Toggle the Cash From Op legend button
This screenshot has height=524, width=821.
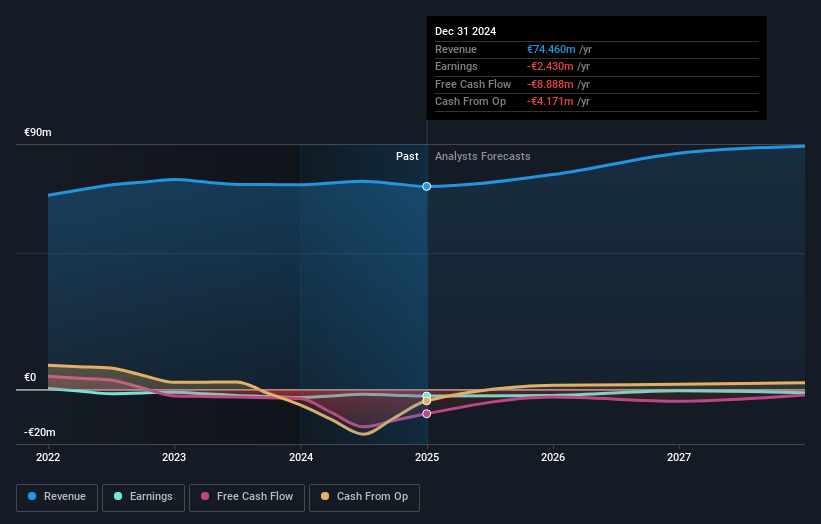coord(364,497)
